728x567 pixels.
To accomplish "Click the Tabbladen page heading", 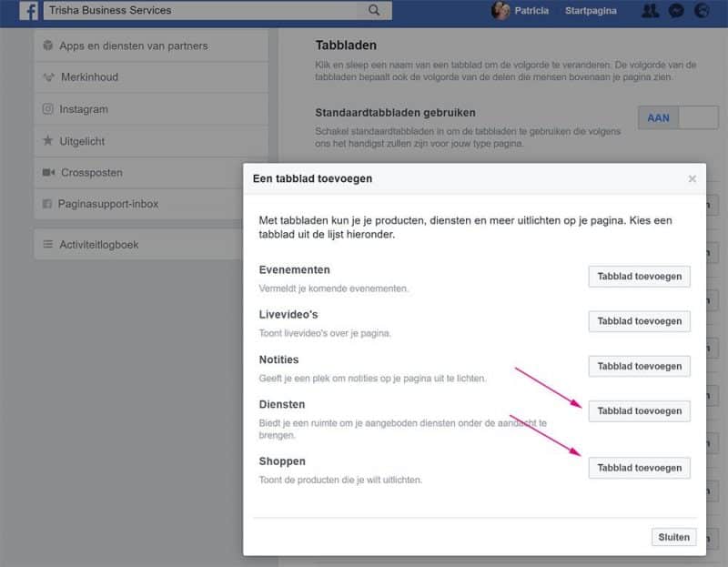I will coord(346,45).
